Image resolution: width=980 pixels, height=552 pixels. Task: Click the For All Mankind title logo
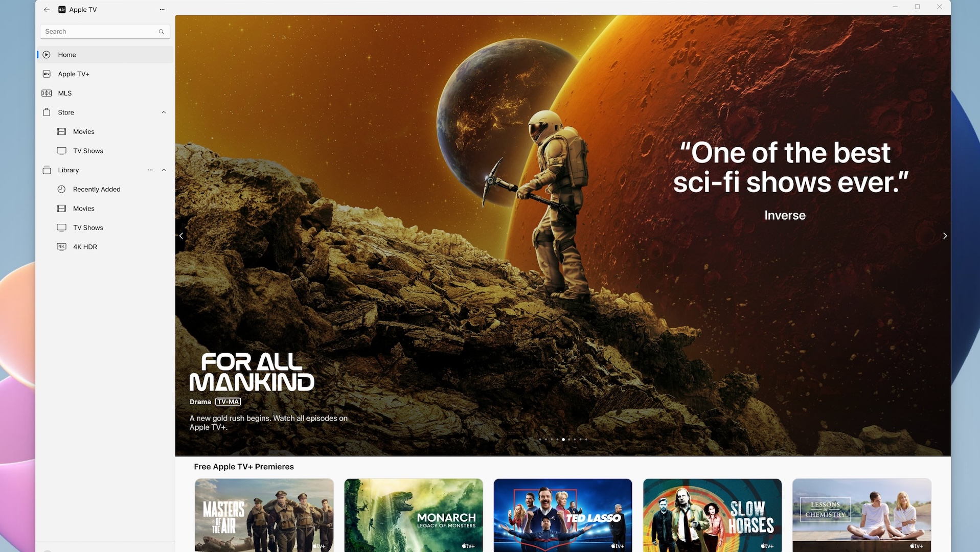point(252,372)
